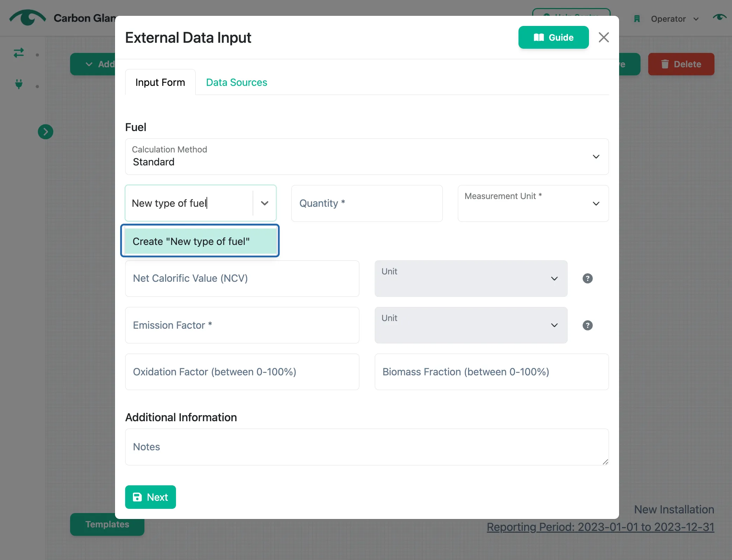The width and height of the screenshot is (732, 560).
Task: Click the Next button
Action: pyautogui.click(x=150, y=497)
